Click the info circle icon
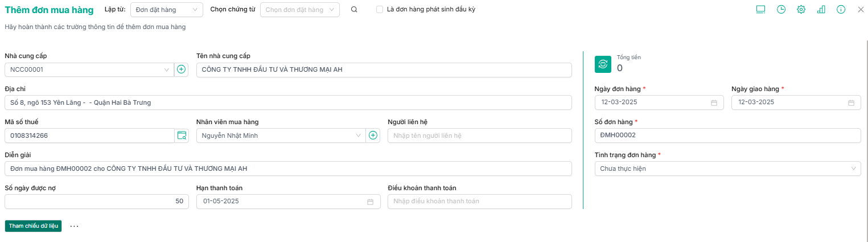The width and height of the screenshot is (868, 242). (x=841, y=10)
